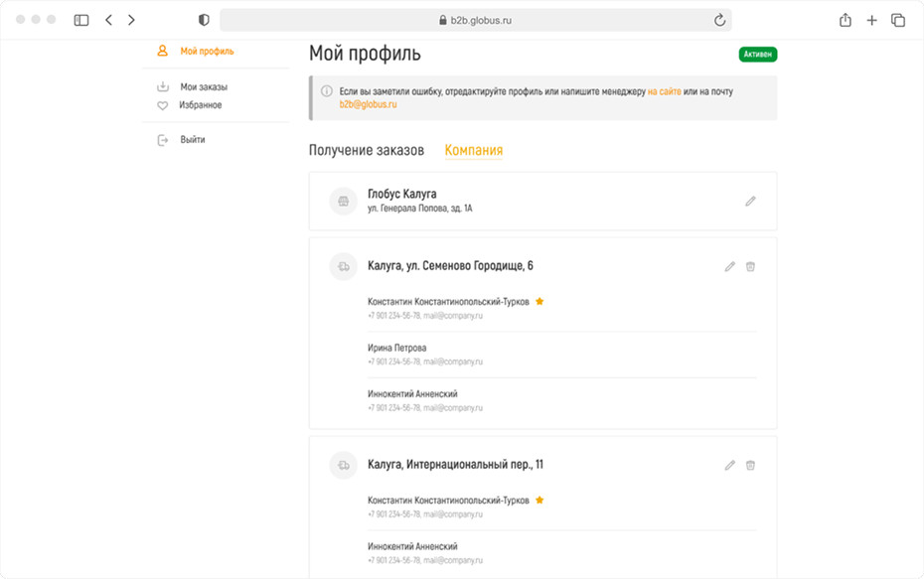Image resolution: width=924 pixels, height=579 pixels.
Task: Delete the Семеново Городище, 6 address
Action: pyautogui.click(x=751, y=266)
